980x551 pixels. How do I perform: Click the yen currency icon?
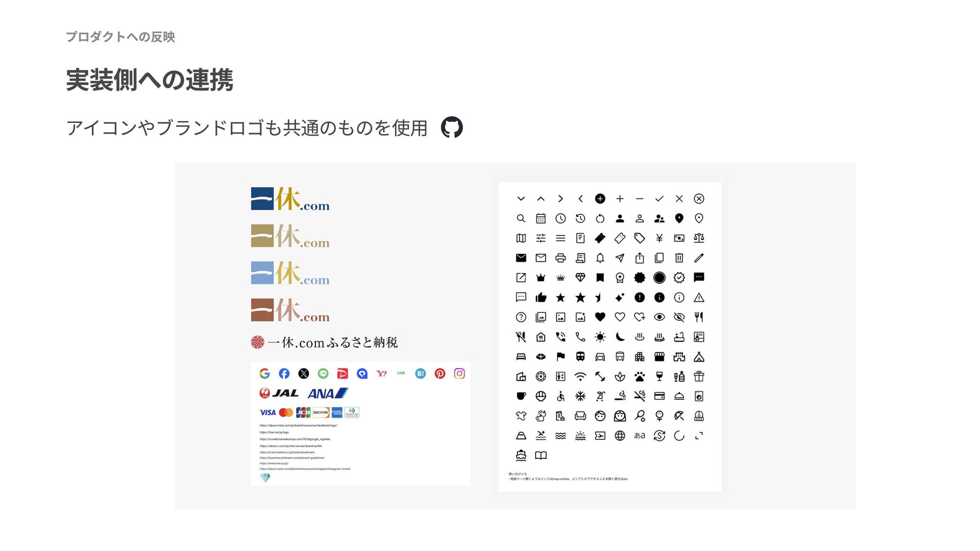click(x=659, y=238)
